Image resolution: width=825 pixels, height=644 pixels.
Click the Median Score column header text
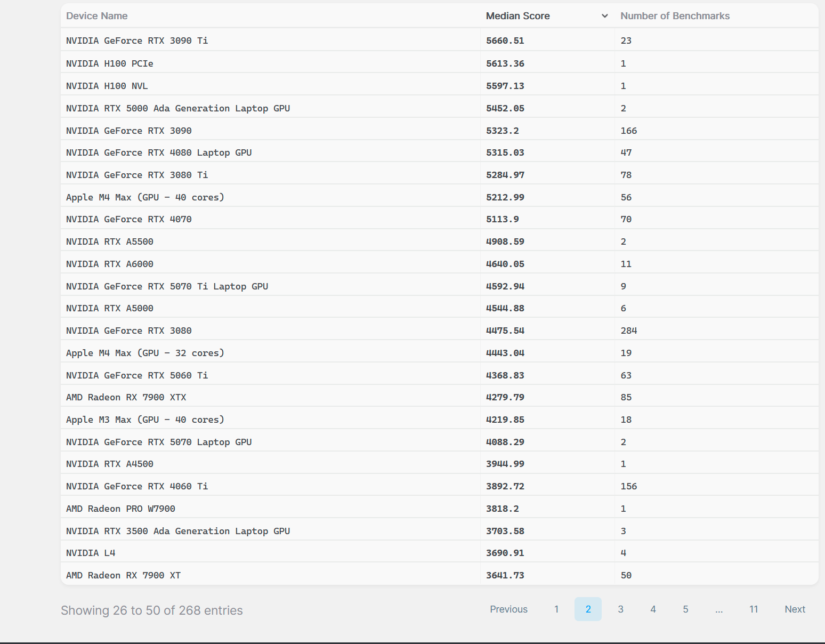[x=517, y=16]
